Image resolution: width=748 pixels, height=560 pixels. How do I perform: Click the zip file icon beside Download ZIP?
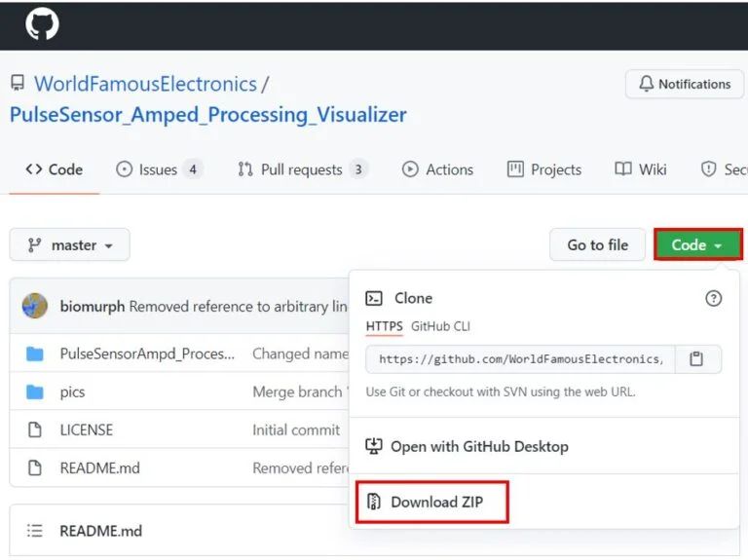click(x=374, y=502)
